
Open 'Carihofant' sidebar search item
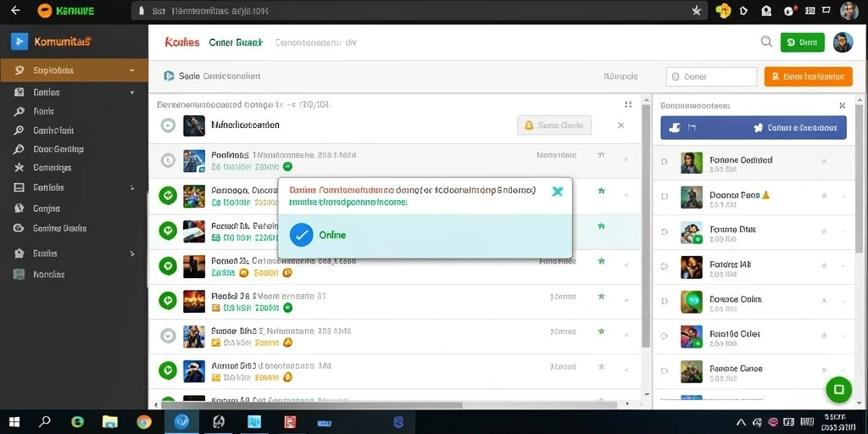pyautogui.click(x=53, y=131)
